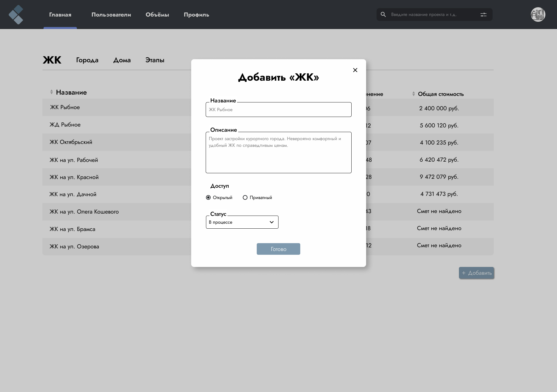
Task: Click the diamond app logo
Action: pyautogui.click(x=16, y=15)
